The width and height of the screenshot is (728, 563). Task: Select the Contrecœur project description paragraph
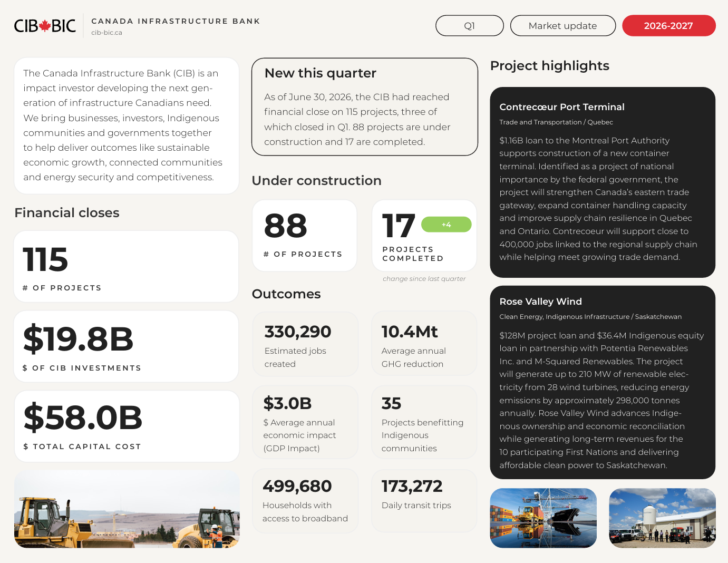[x=598, y=199]
